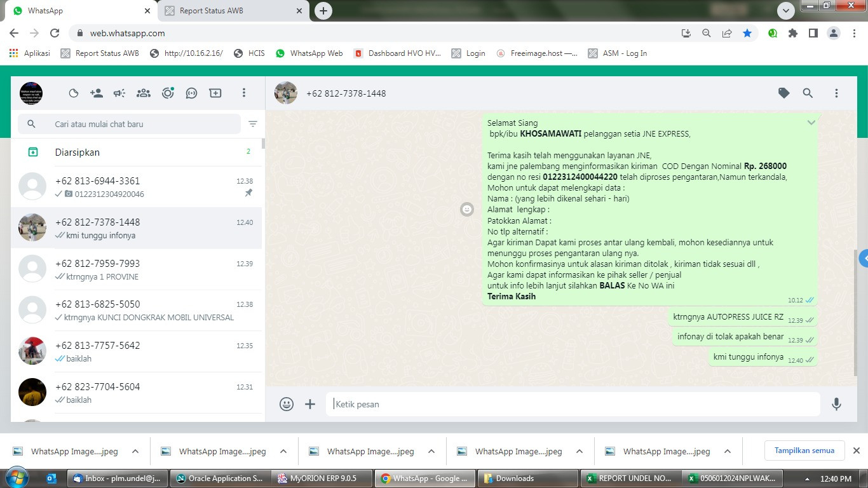Open the tab search dropdown in Chrome
868x488 pixels.
(x=786, y=11)
